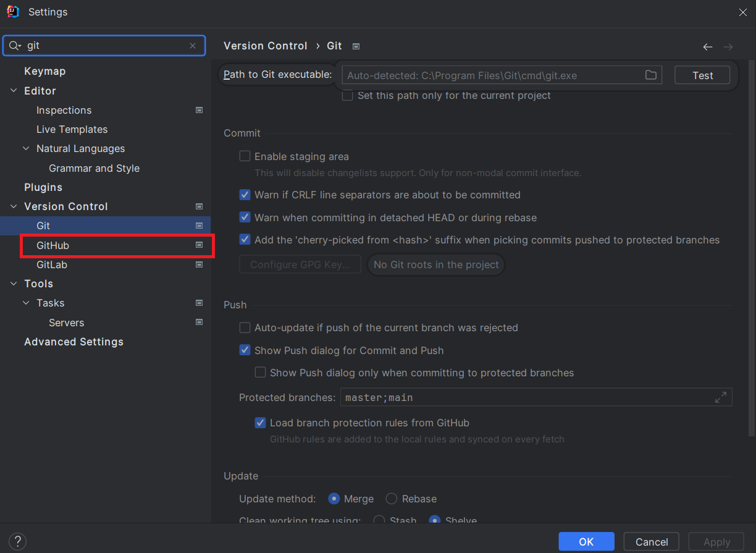Image resolution: width=756 pixels, height=553 pixels.
Task: Click the project icon beside Inspections row
Action: 199,110
